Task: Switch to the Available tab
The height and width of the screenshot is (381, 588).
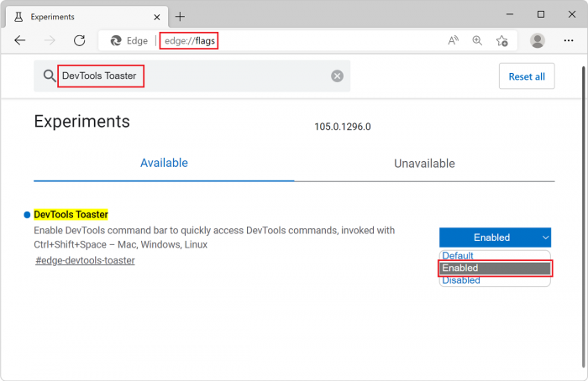Action: click(164, 163)
